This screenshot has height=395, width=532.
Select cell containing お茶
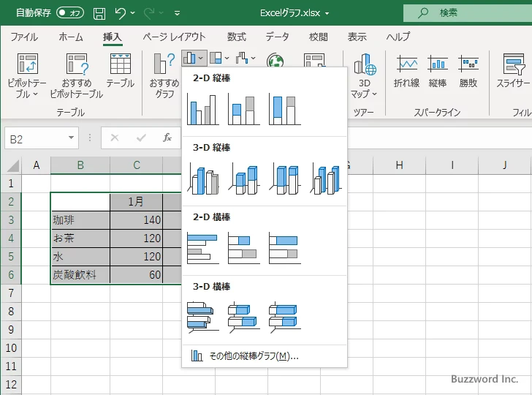80,238
